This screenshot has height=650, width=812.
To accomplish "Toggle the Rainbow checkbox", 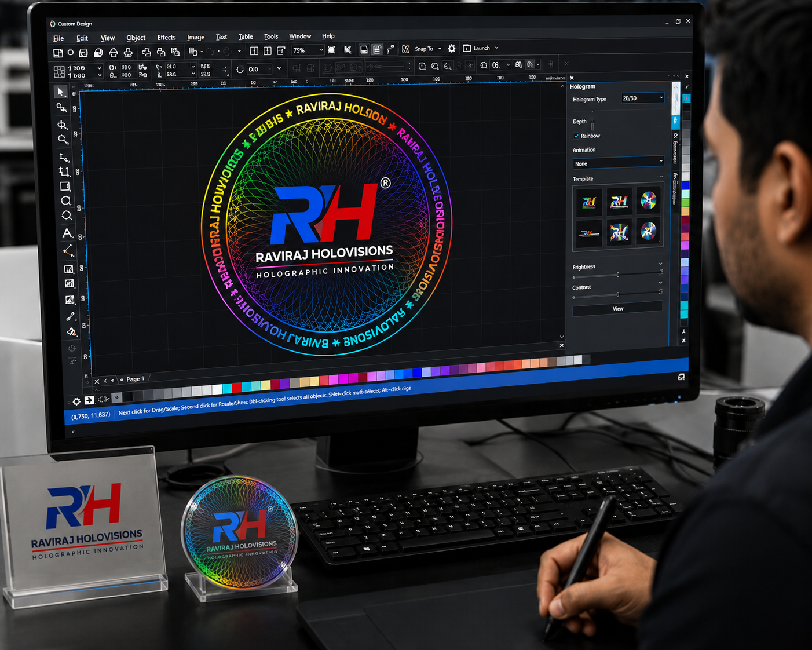I will [576, 136].
